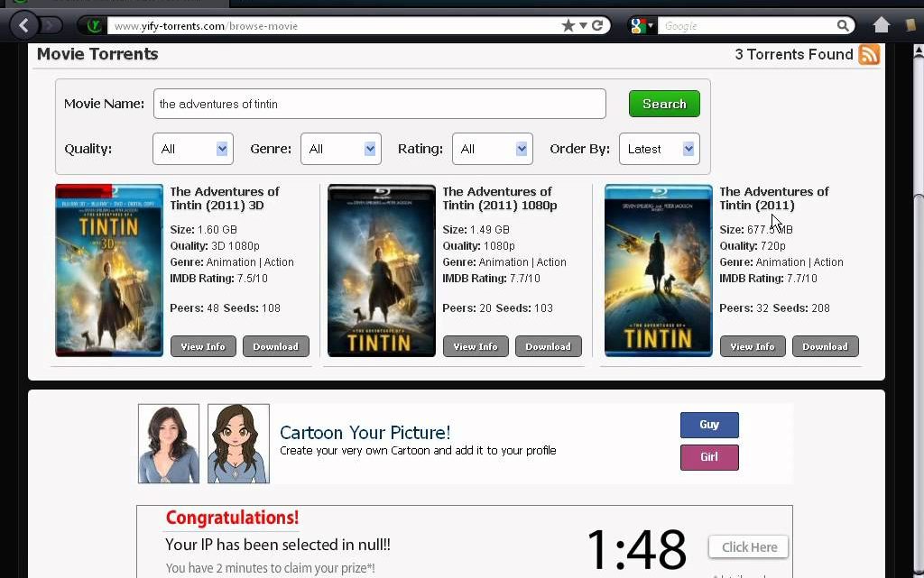Image resolution: width=924 pixels, height=578 pixels.
Task: Click the Peers: 20 Seeds: 103 text
Action: 497,307
